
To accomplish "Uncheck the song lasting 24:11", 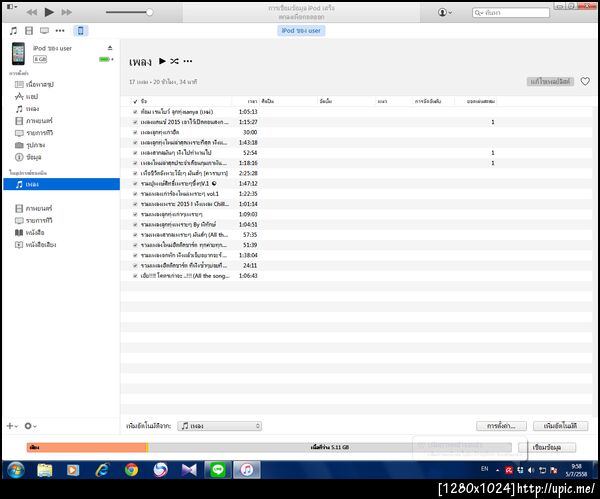I will click(x=135, y=266).
